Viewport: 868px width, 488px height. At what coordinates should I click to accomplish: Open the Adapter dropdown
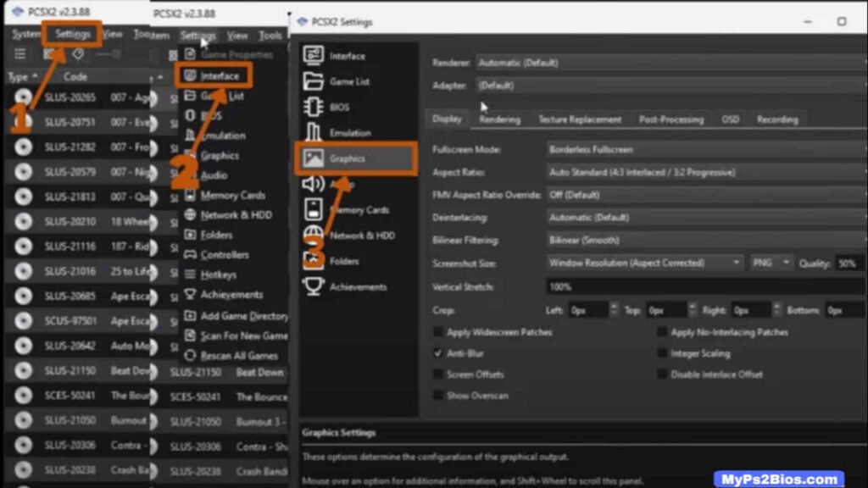pos(671,86)
